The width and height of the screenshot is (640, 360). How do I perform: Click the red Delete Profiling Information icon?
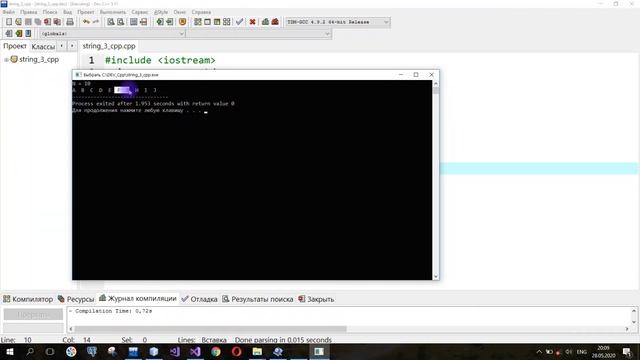click(275, 22)
